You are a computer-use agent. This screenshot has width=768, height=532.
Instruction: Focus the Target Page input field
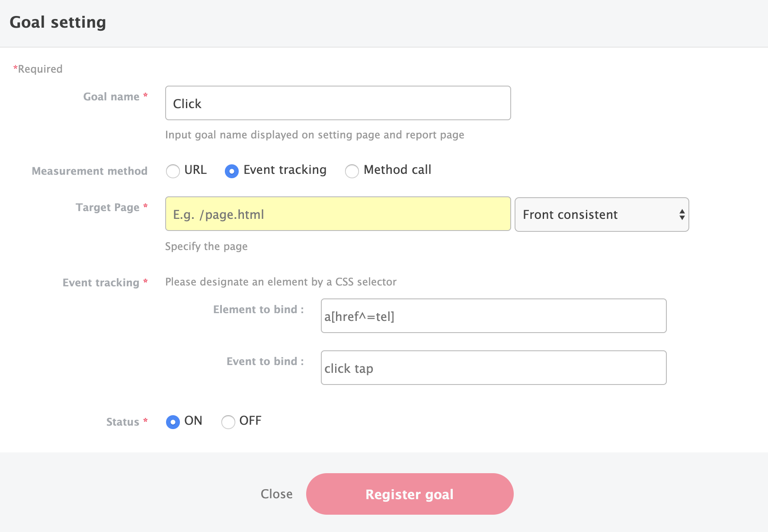(x=338, y=214)
